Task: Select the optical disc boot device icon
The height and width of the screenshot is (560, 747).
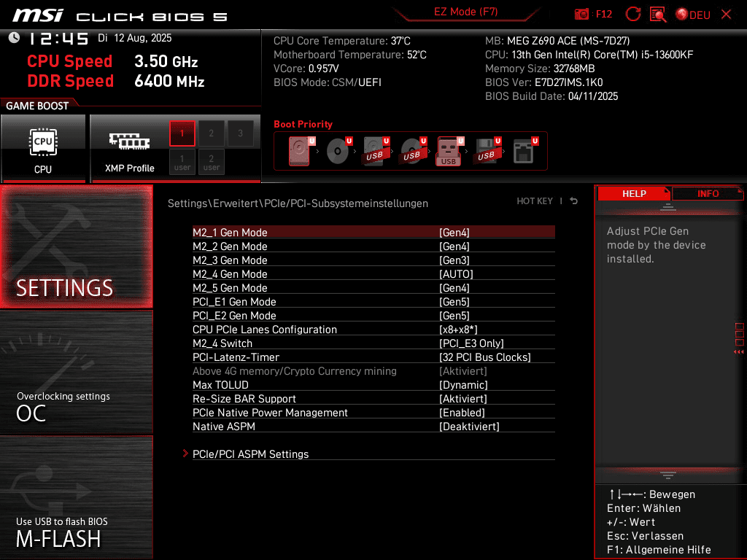Action: pyautogui.click(x=339, y=151)
